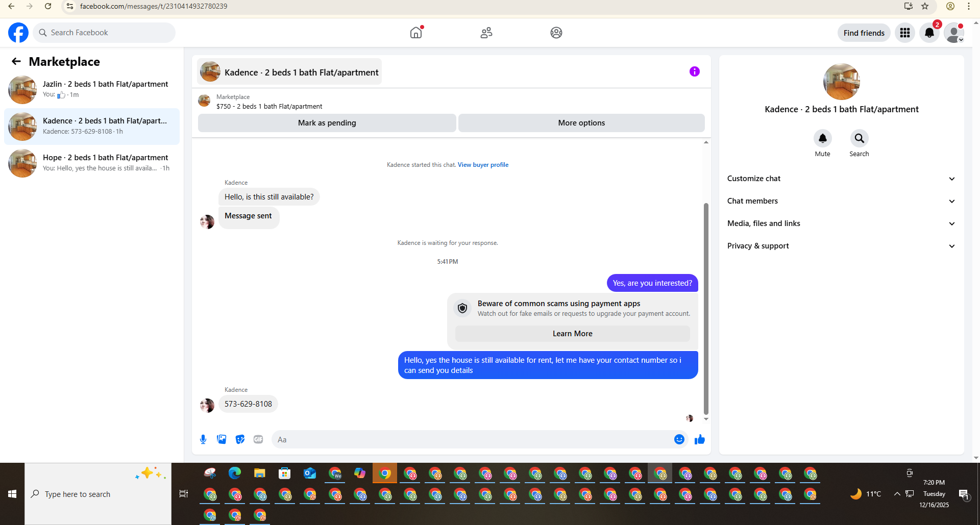The height and width of the screenshot is (525, 980).
Task: Open Microsoft Edge from the taskbar
Action: [235, 473]
